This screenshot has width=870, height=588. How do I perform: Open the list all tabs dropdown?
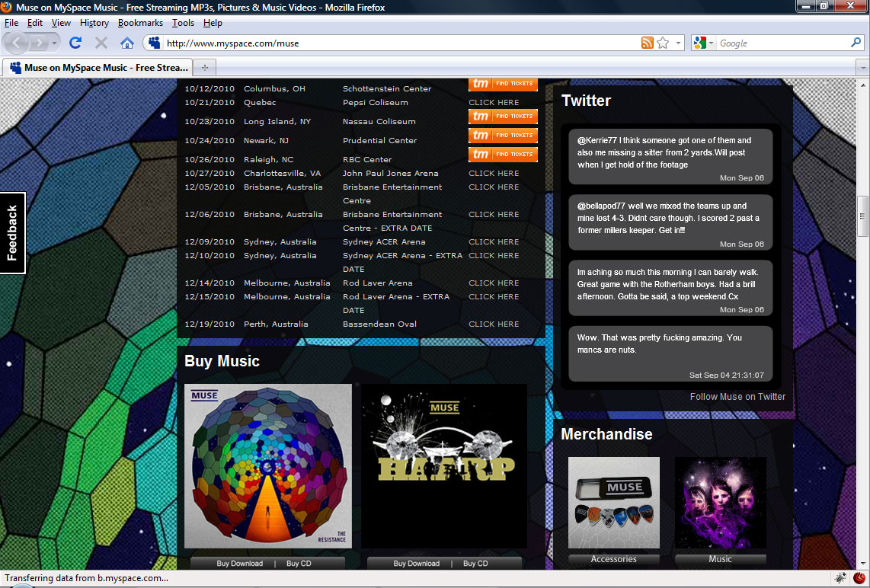tap(863, 68)
